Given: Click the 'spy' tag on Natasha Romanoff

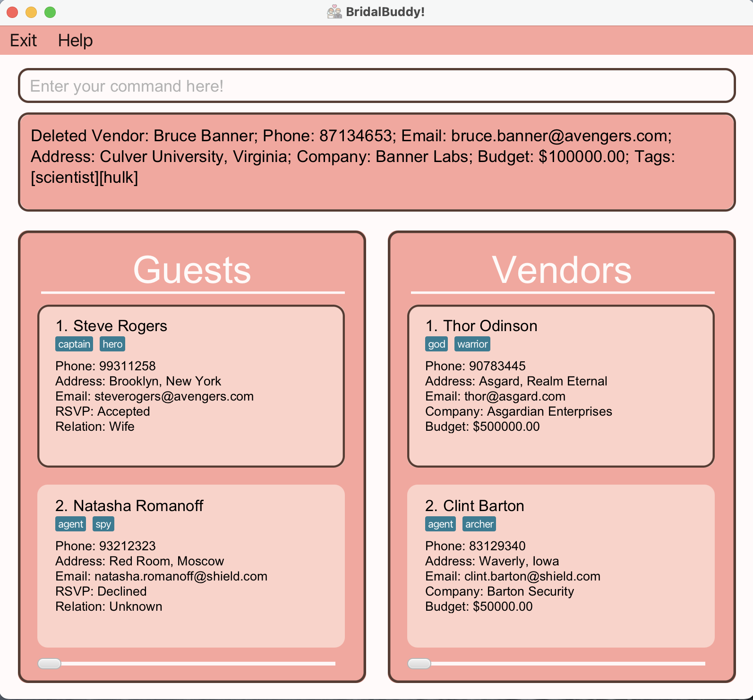Looking at the screenshot, I should click(x=103, y=524).
